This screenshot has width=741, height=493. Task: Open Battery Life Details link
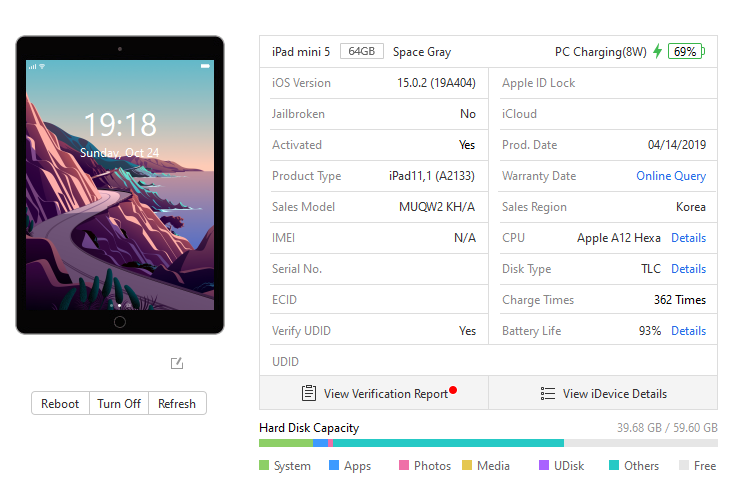(689, 331)
